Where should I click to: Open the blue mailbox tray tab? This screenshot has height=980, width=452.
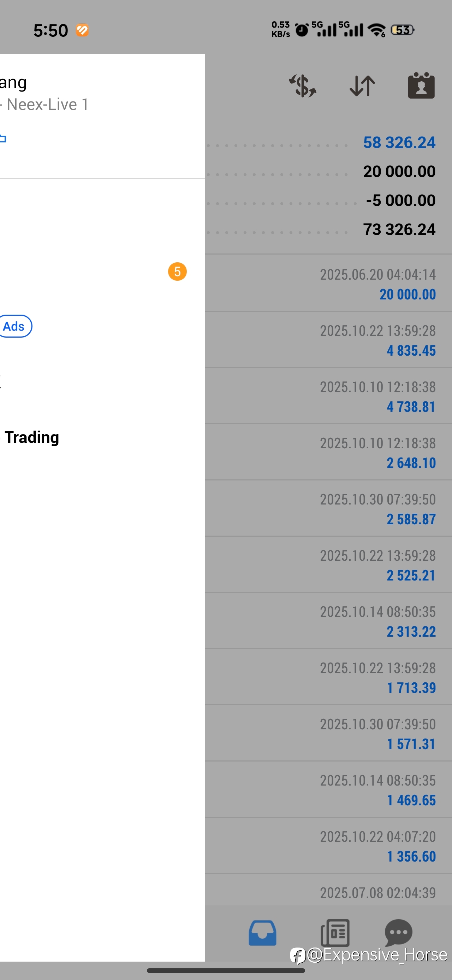pos(262,933)
